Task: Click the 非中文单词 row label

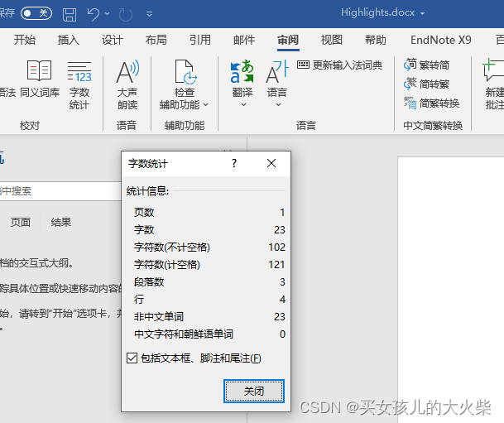Action: 159,316
